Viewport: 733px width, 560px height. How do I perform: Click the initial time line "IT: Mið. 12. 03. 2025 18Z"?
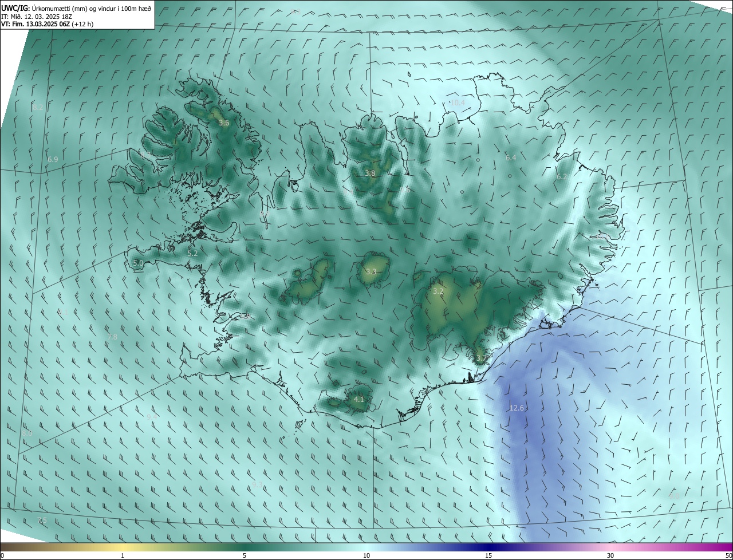[37, 17]
